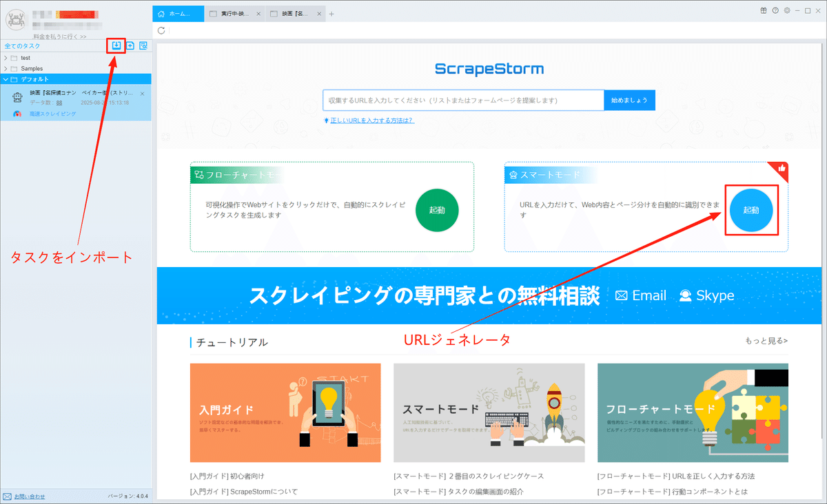Click the 始めましょう button
The width and height of the screenshot is (827, 504).
[x=630, y=100]
